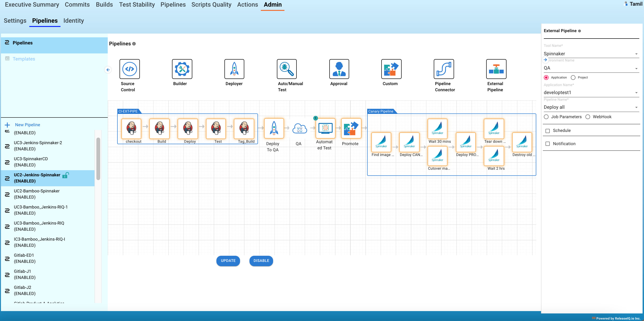Select the Auto/Manual Test bug icon
The image size is (644, 321).
pyautogui.click(x=287, y=69)
